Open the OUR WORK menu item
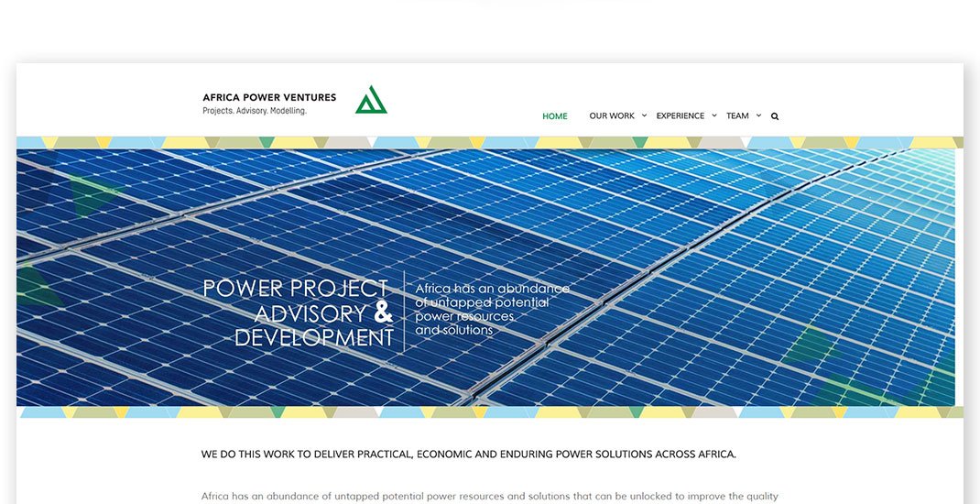 tap(611, 116)
